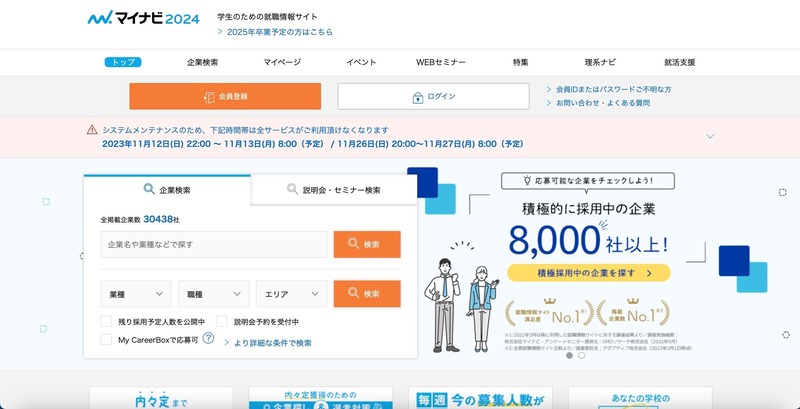Enable the 説明会予約を受付中 checkbox

coord(222,322)
